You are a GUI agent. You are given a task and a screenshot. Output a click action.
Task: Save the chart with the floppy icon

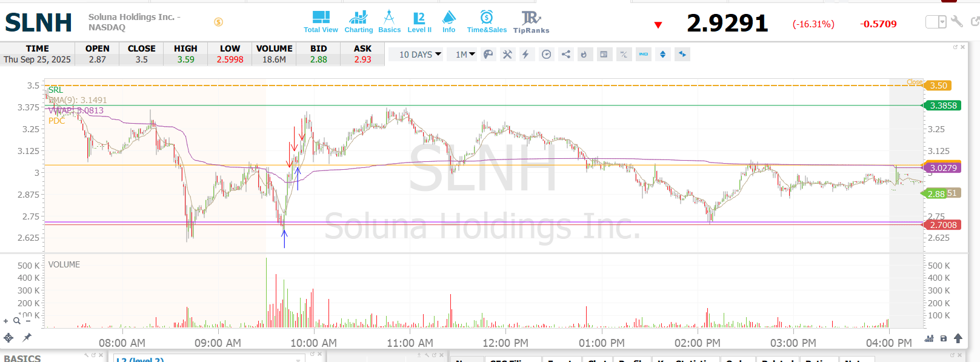944,338
